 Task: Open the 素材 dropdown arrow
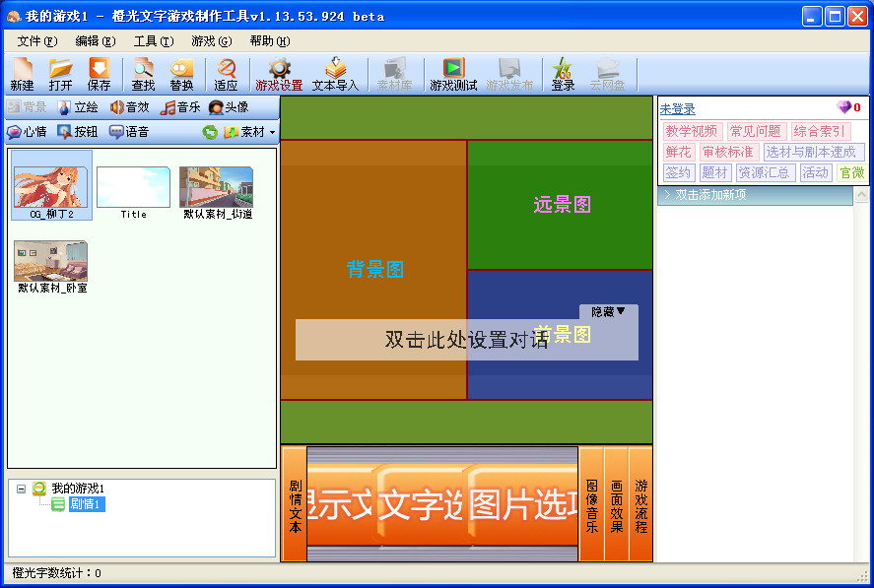pyautogui.click(x=270, y=131)
